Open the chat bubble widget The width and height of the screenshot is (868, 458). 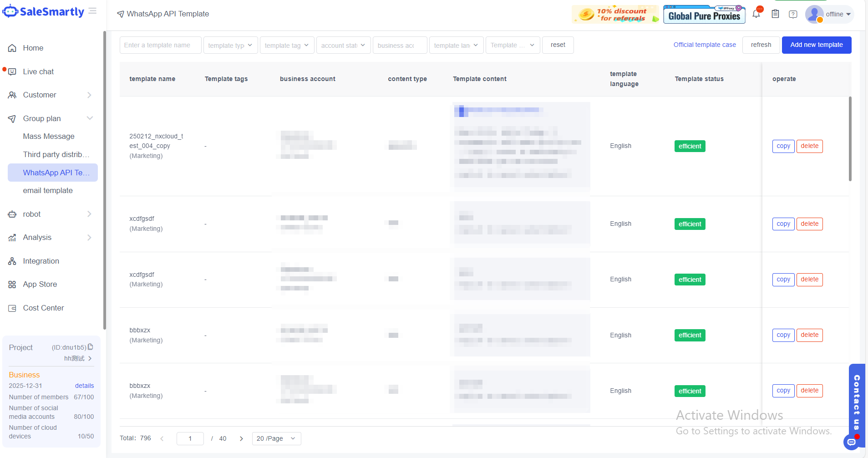tap(851, 442)
